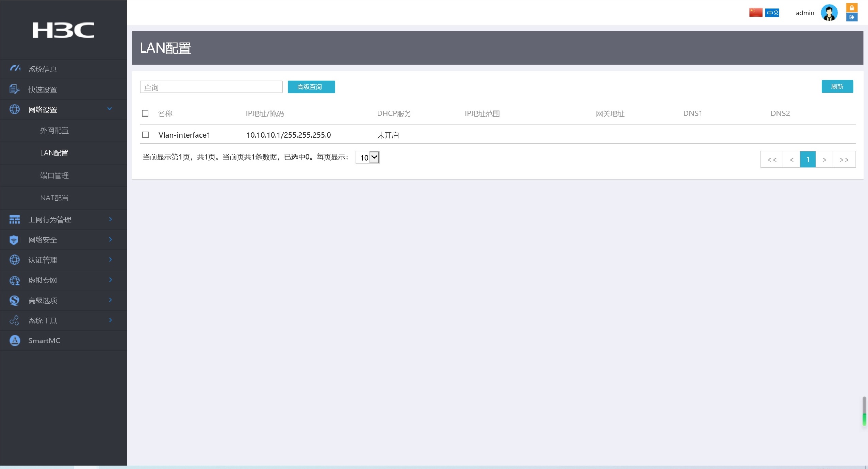This screenshot has width=868, height=469.
Task: Open the NAT配置 menu item
Action: (x=54, y=198)
